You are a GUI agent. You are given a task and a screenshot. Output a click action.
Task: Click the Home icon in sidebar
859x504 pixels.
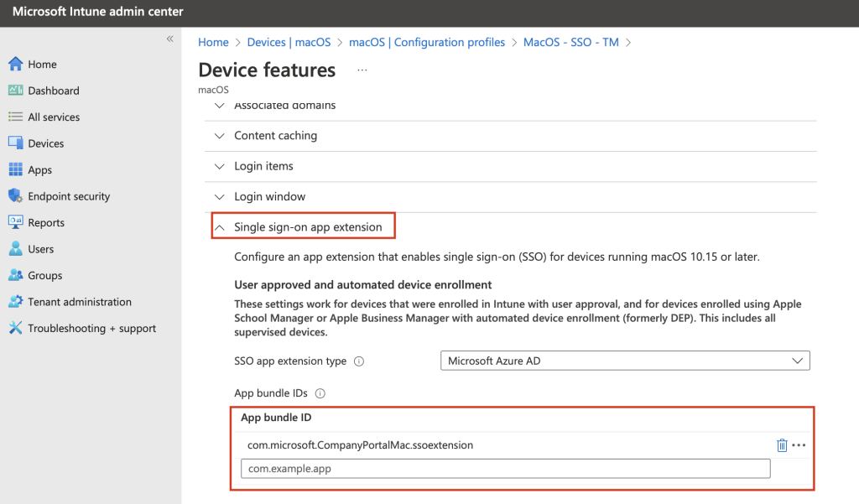point(15,65)
